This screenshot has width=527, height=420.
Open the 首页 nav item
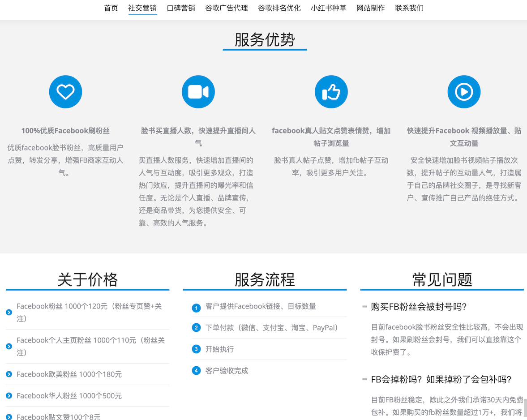[111, 8]
